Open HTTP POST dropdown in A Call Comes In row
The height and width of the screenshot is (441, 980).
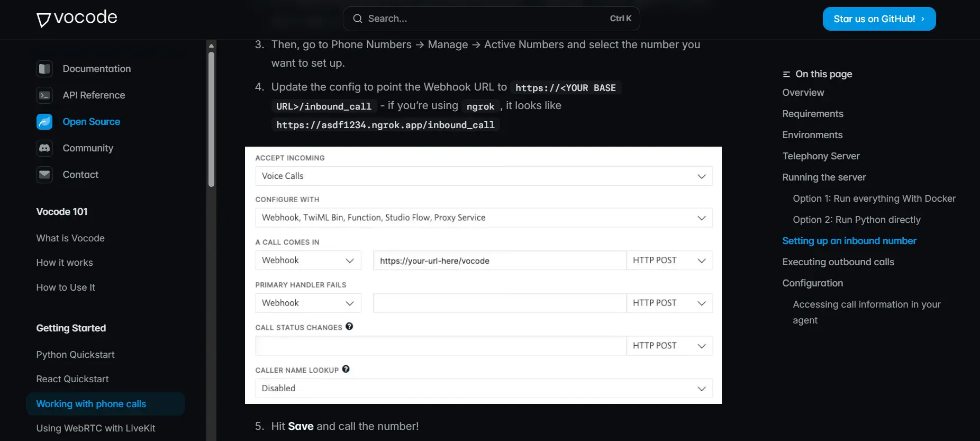[x=669, y=260]
